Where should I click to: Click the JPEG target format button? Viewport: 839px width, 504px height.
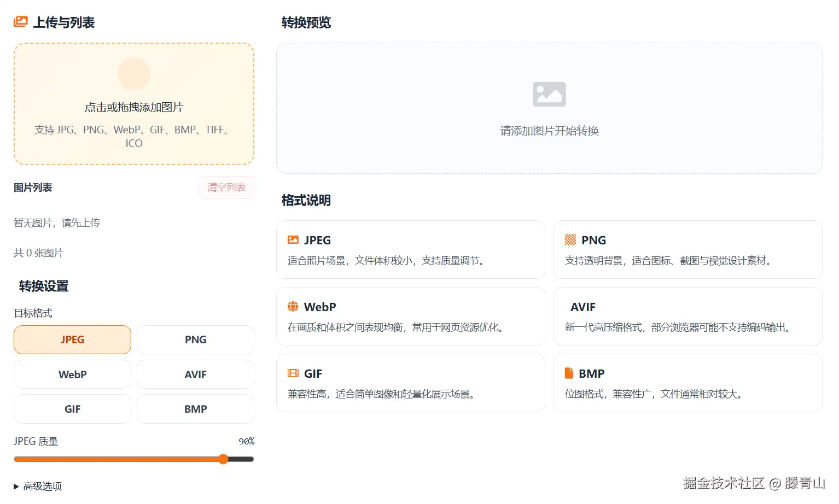click(x=72, y=339)
